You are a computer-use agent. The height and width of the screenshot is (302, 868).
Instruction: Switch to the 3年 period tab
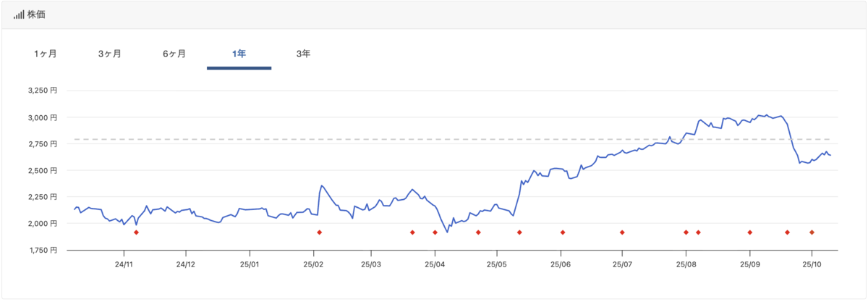[304, 54]
